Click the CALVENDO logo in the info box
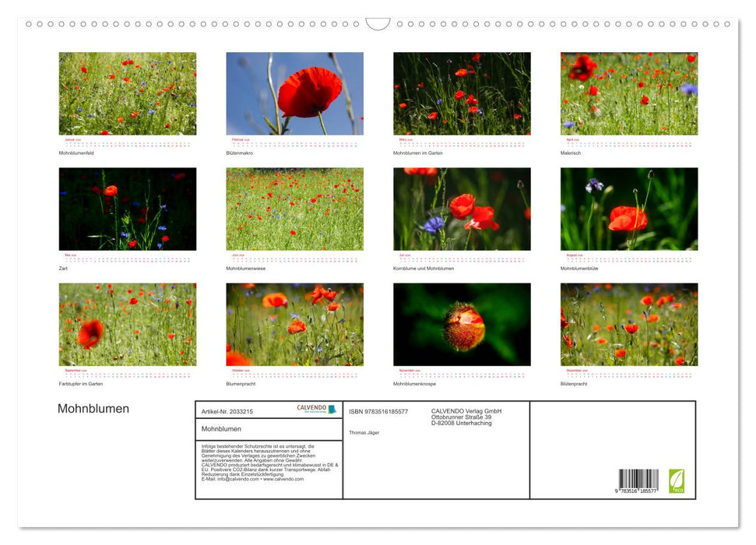The width and height of the screenshot is (756, 545). tap(316, 410)
